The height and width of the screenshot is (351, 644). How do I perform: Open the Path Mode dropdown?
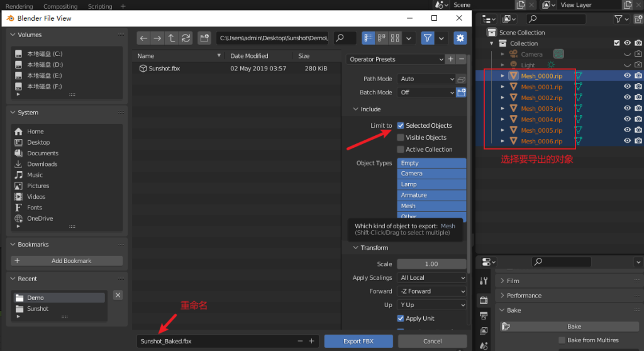[x=426, y=79]
